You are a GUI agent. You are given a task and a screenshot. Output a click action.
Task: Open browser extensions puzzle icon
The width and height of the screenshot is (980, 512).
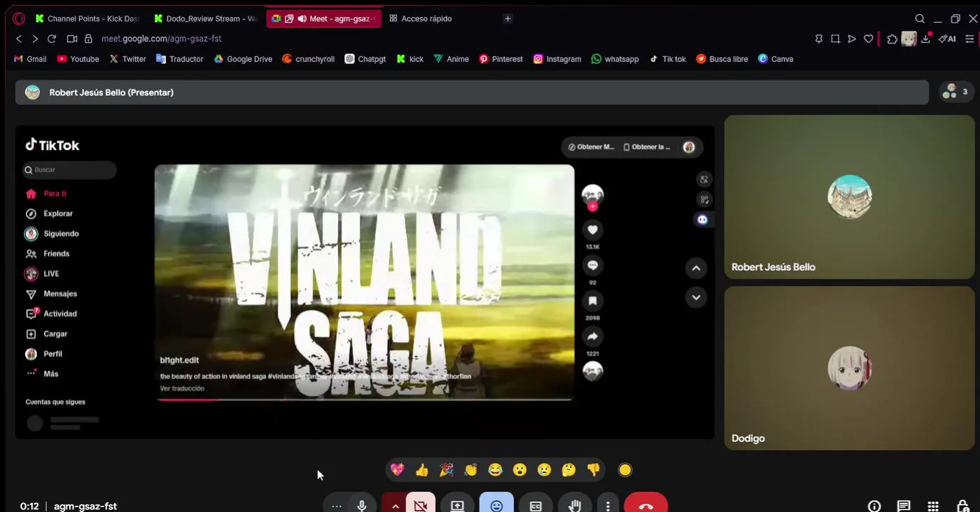pos(892,39)
